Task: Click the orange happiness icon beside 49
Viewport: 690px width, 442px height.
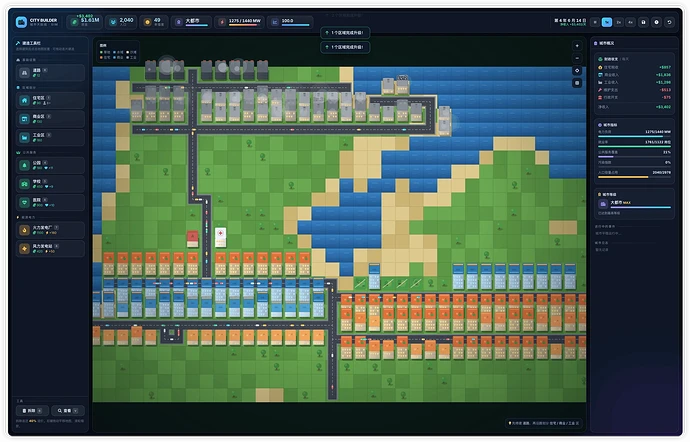Action: tap(147, 22)
